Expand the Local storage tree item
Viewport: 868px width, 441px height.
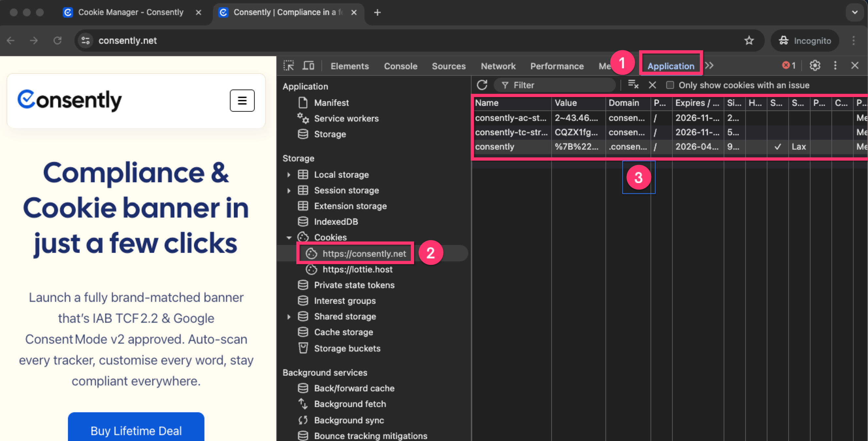click(x=289, y=175)
